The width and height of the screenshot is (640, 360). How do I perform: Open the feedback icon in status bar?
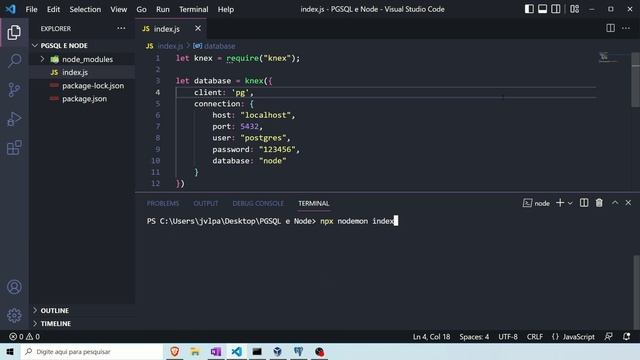(608, 337)
